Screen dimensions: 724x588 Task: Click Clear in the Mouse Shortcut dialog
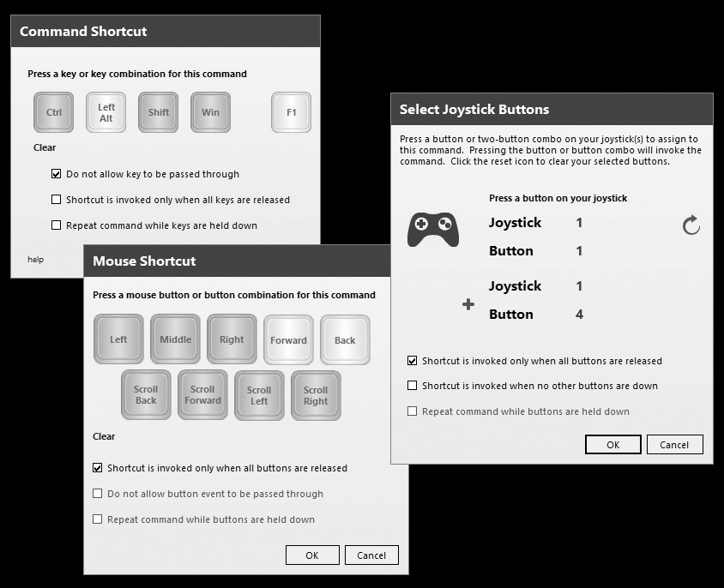(x=103, y=436)
